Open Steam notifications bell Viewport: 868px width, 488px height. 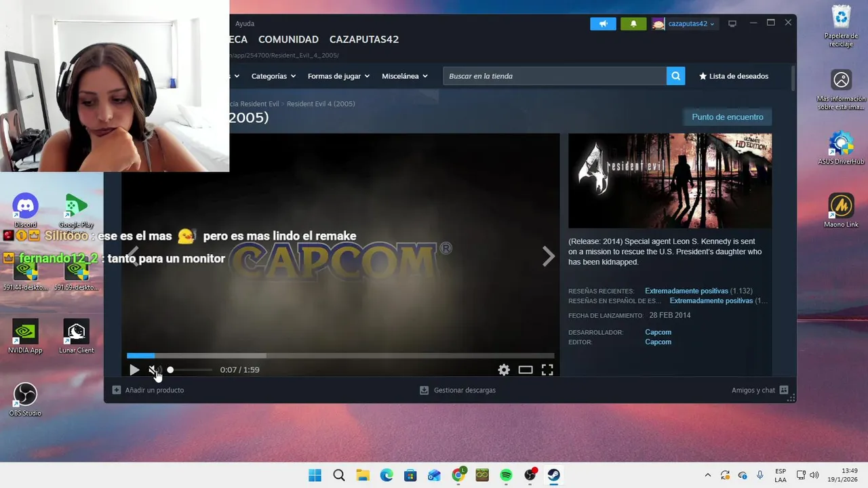pos(633,24)
